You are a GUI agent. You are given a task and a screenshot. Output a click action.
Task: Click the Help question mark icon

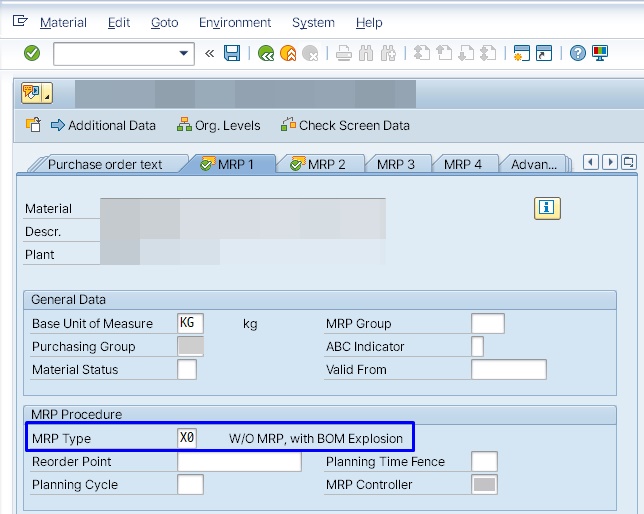577,53
